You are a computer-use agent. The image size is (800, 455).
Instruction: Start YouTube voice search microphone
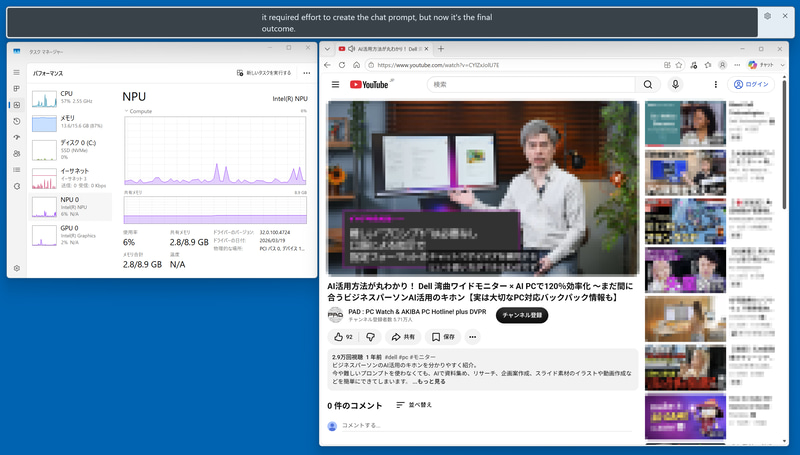675,85
